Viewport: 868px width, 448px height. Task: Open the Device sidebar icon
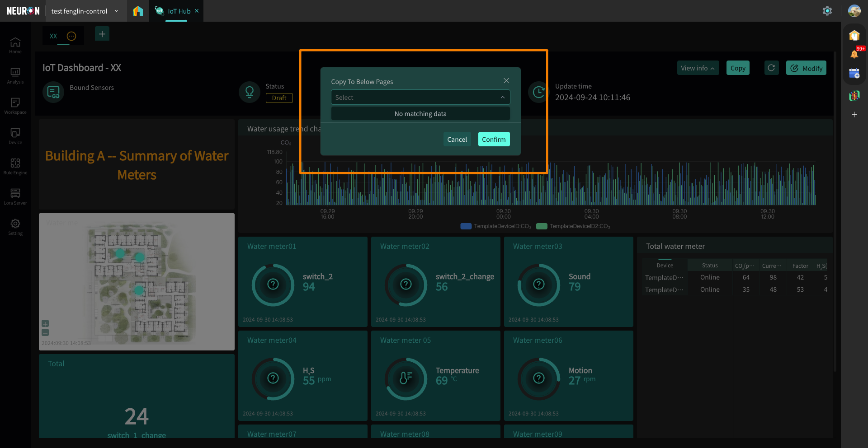[15, 136]
